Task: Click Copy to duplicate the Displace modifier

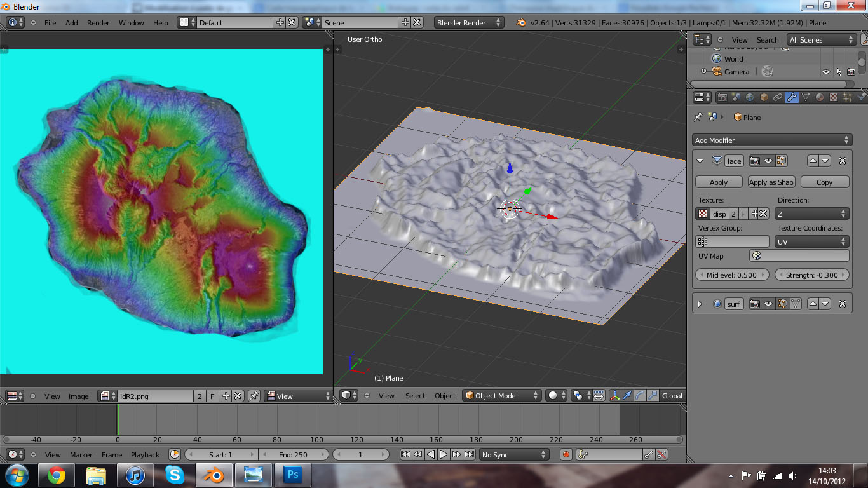Action: [x=824, y=182]
